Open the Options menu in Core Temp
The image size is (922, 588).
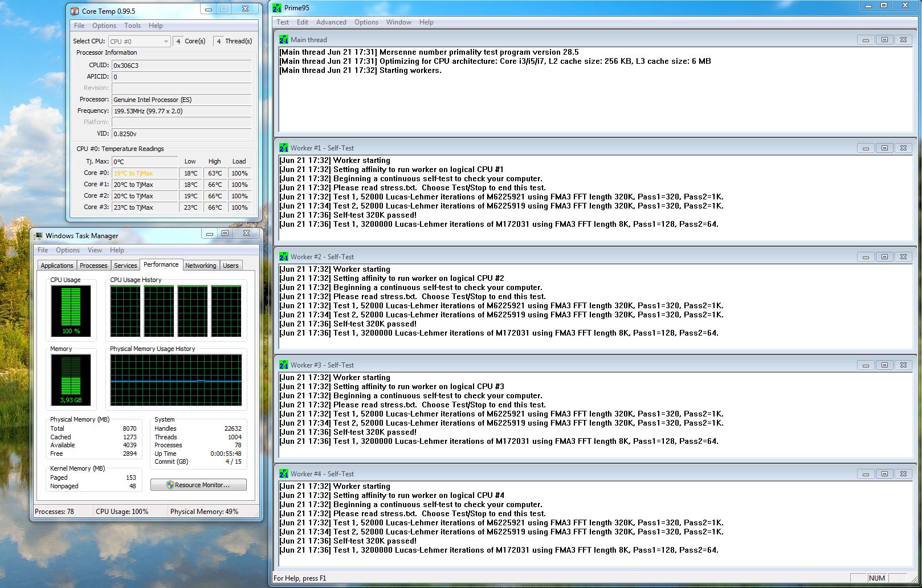104,26
